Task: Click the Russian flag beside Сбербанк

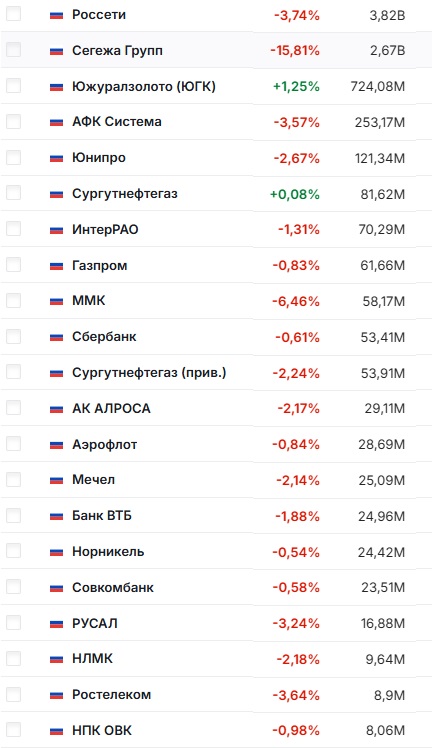Action: 56,337
